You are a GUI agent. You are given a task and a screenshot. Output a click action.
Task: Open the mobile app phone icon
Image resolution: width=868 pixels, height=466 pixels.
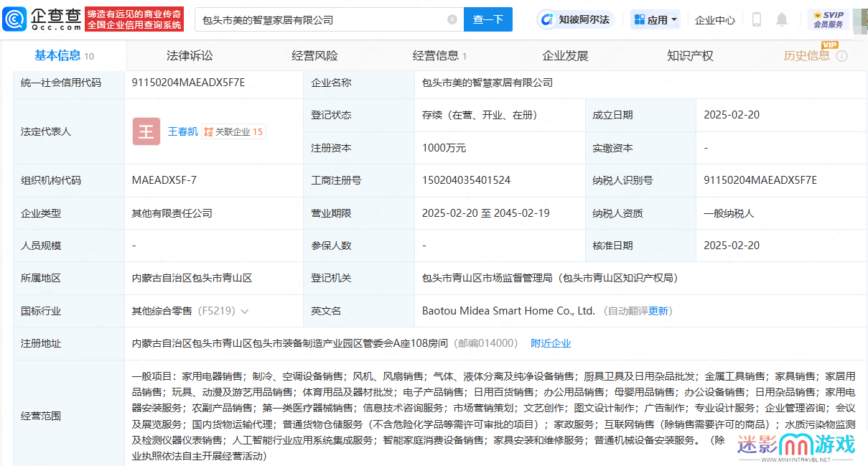click(756, 19)
